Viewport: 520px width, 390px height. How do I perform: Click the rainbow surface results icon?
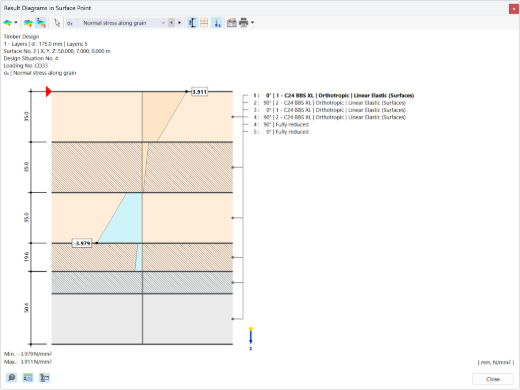(7, 23)
